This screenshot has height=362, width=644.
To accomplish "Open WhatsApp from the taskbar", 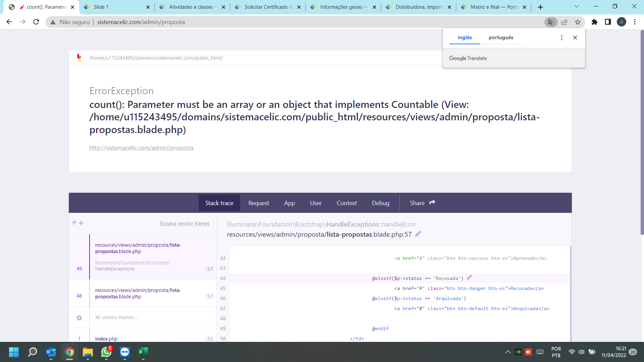I will pyautogui.click(x=106, y=352).
